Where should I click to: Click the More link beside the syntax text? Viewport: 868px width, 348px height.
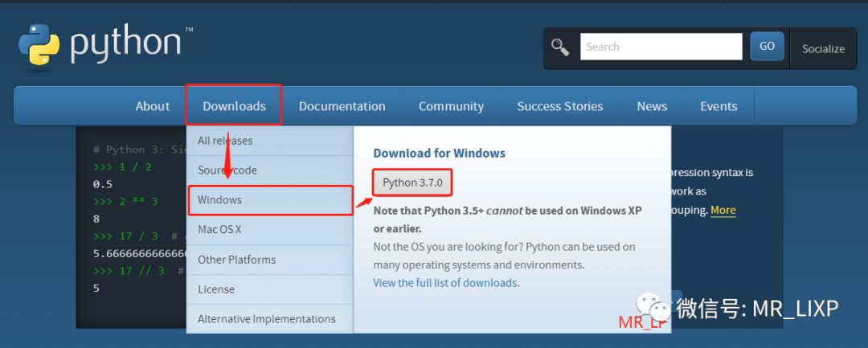[723, 211]
